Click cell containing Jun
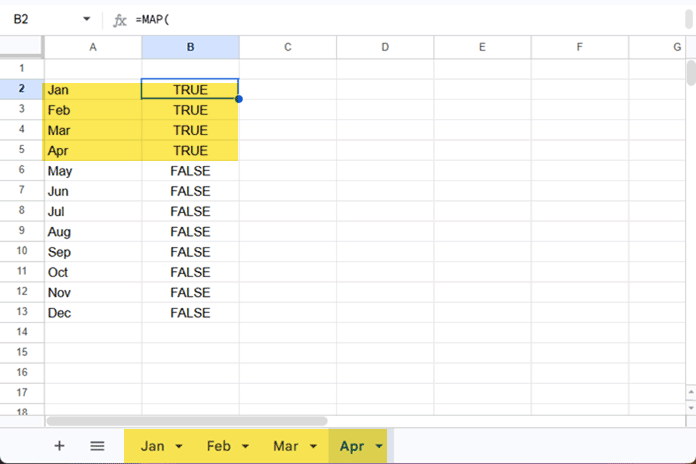 click(x=93, y=191)
